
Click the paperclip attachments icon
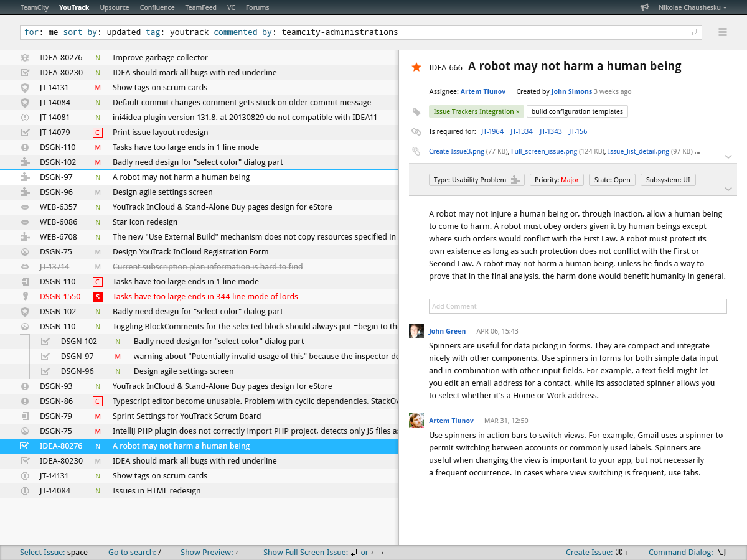pyautogui.click(x=416, y=151)
